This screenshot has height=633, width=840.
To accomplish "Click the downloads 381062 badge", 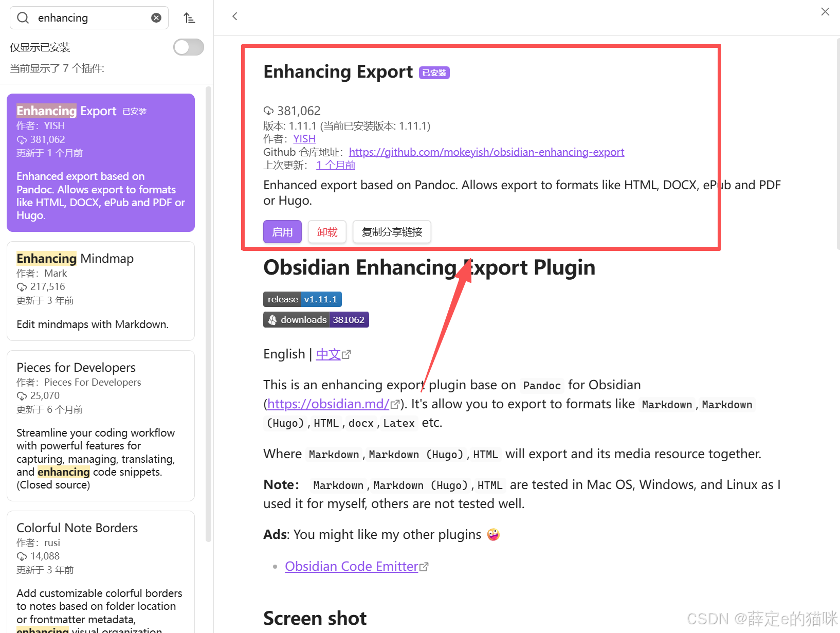I will pos(316,320).
